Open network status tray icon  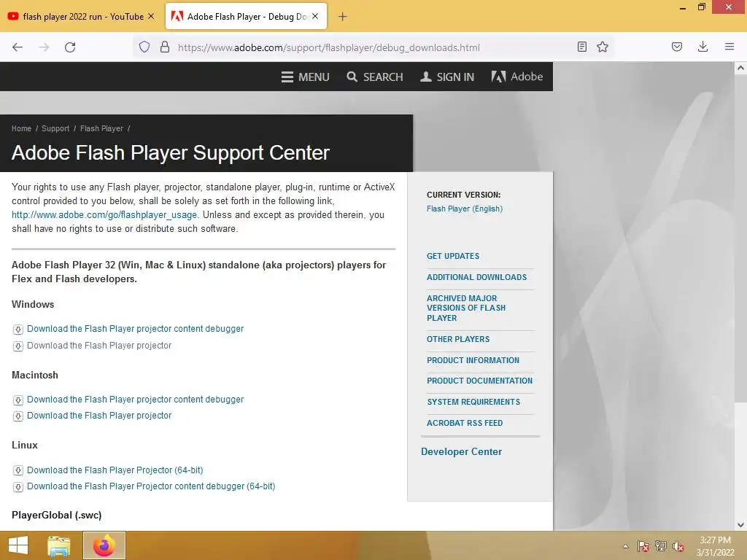point(661,546)
